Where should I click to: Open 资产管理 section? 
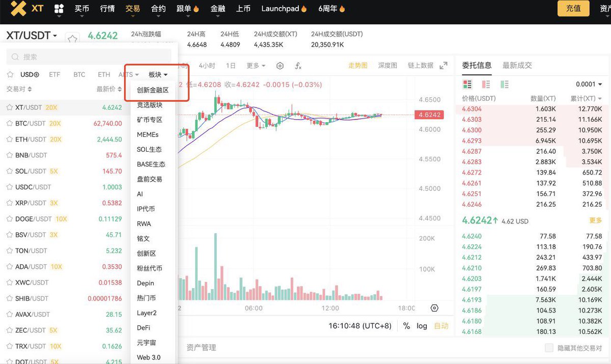[201, 348]
